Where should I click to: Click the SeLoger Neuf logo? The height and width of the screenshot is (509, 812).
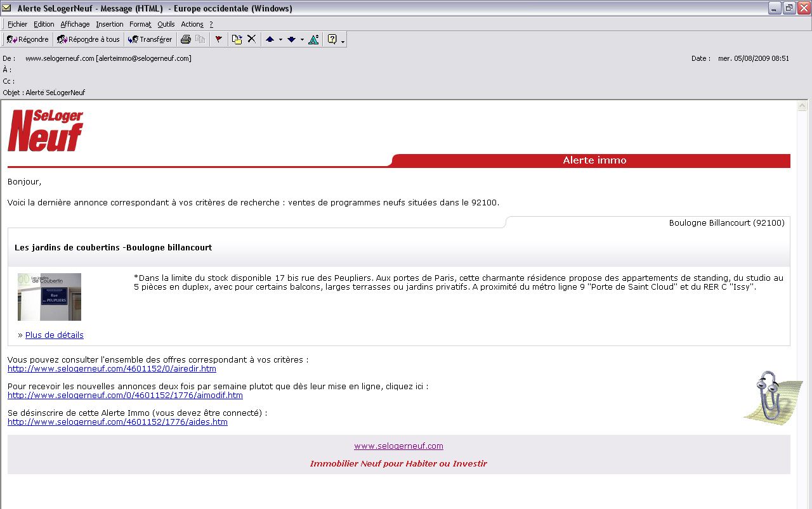point(45,131)
